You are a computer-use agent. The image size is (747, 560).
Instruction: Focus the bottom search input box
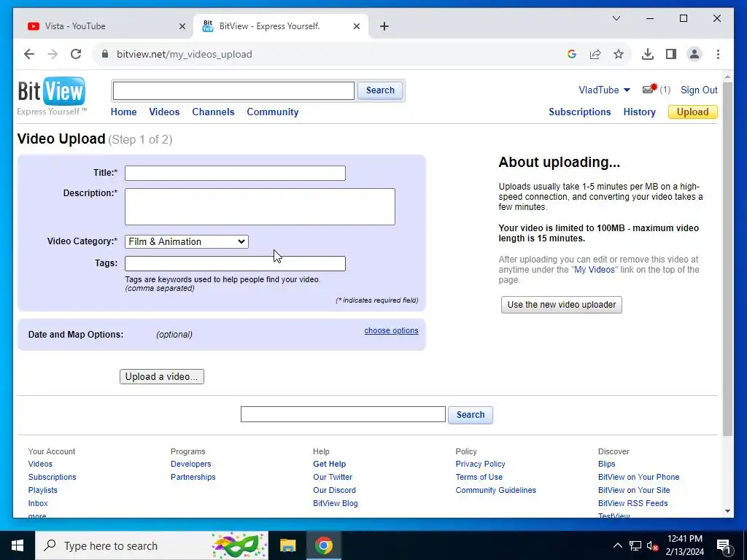343,414
